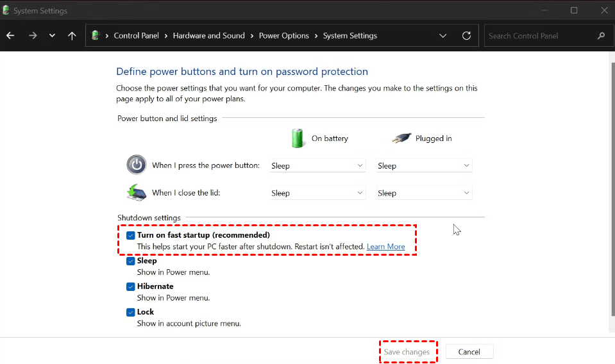Navigate to Power Options breadcrumb
Screen dimensions: 615x364
(283, 36)
